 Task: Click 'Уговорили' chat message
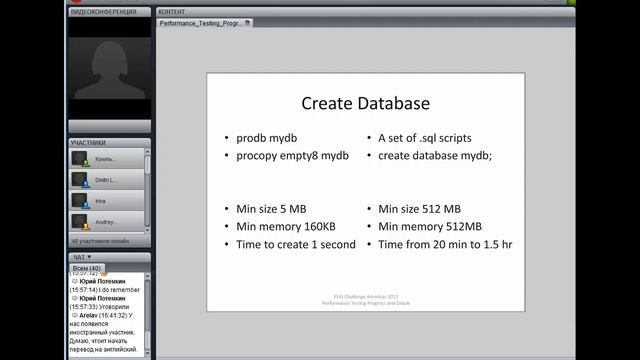114,307
